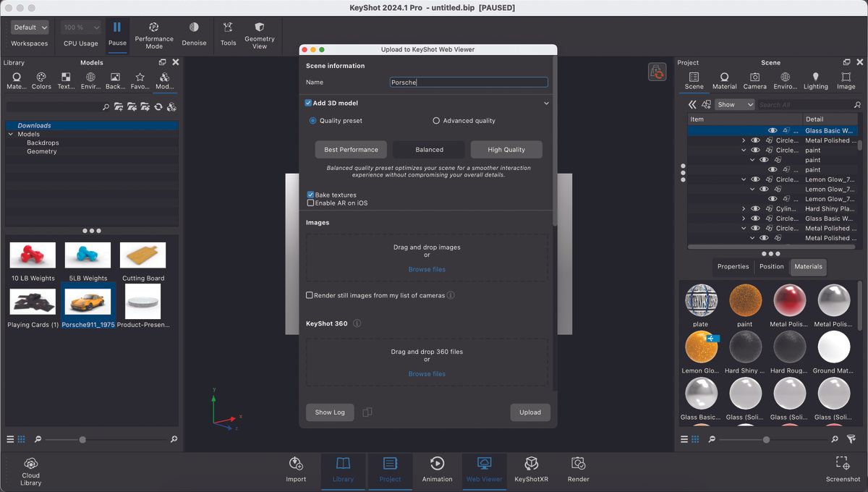Expand the Circle... Glass Basic row

744,219
